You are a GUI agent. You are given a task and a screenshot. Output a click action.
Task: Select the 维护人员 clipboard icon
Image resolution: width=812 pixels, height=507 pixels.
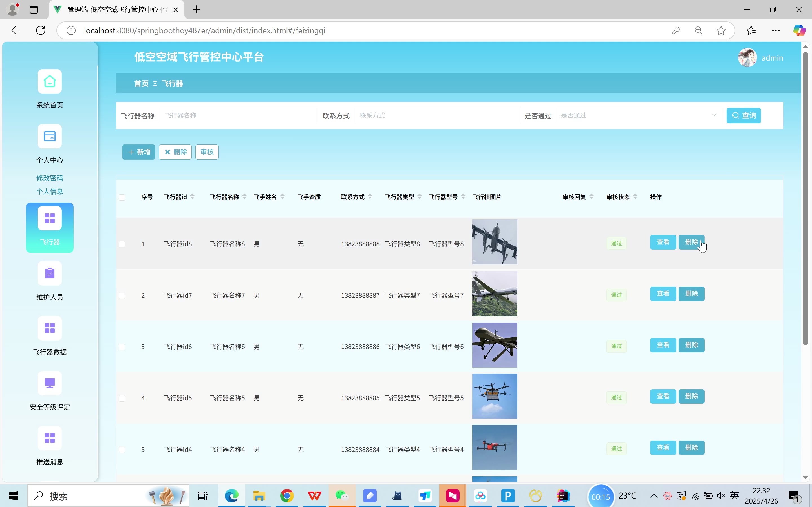[x=50, y=273]
